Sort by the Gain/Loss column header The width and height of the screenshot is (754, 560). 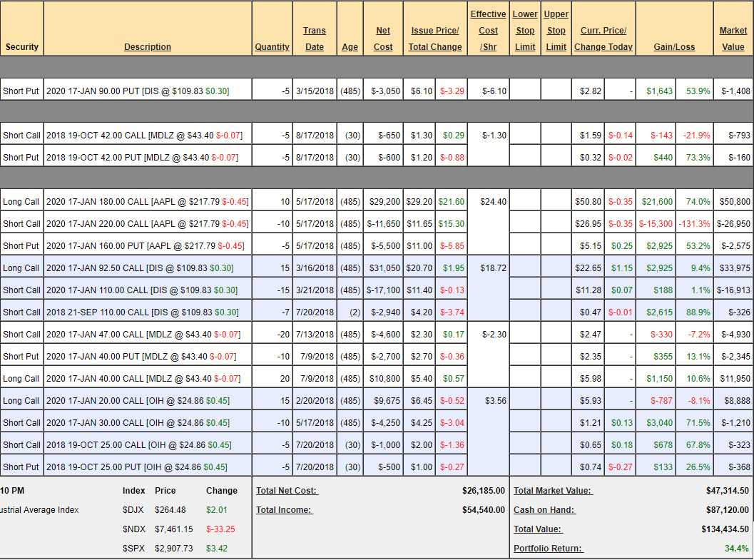coord(674,47)
